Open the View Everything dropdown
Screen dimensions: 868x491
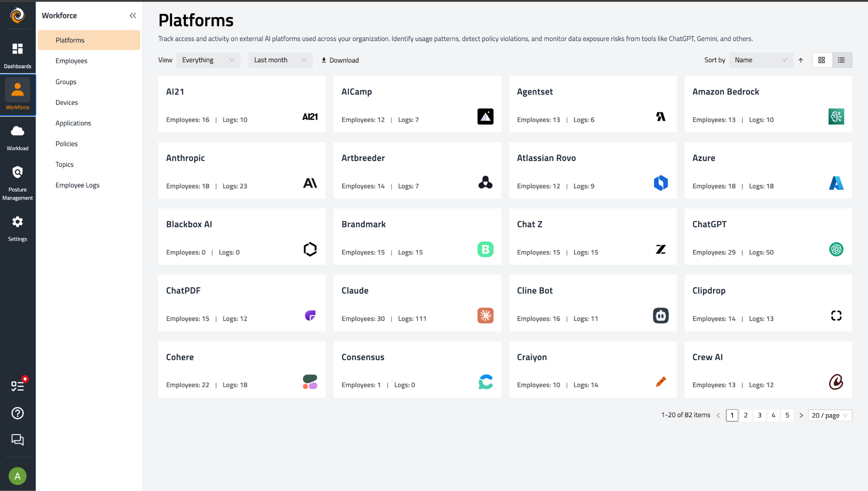point(208,60)
